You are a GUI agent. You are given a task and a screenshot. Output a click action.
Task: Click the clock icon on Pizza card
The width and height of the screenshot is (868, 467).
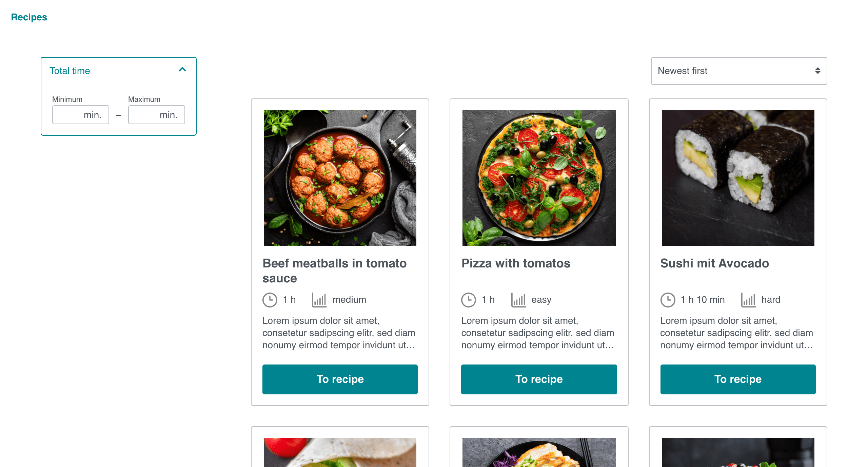[469, 300]
